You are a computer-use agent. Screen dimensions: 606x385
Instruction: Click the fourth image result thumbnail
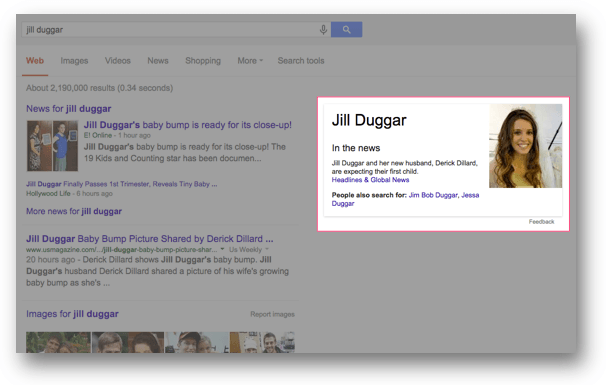[x=262, y=342]
